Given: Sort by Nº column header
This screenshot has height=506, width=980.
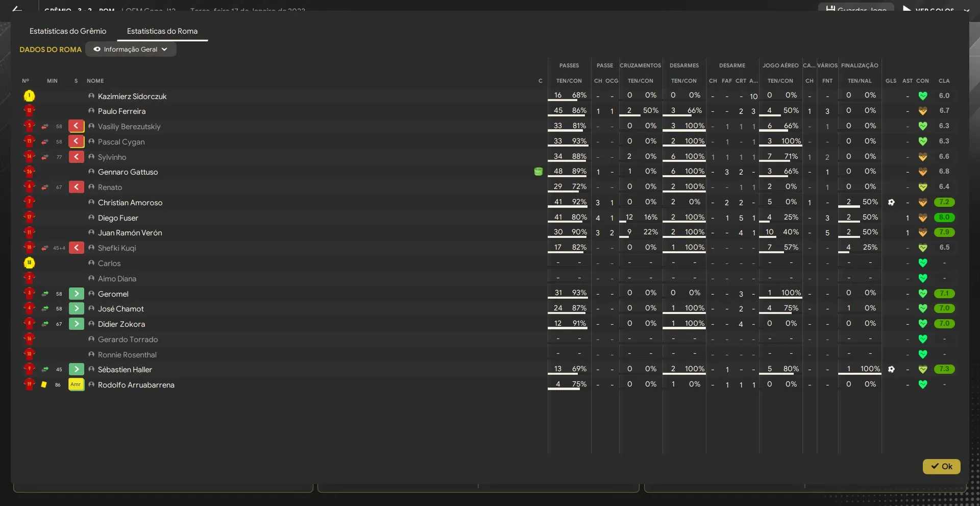Looking at the screenshot, I should 26,81.
